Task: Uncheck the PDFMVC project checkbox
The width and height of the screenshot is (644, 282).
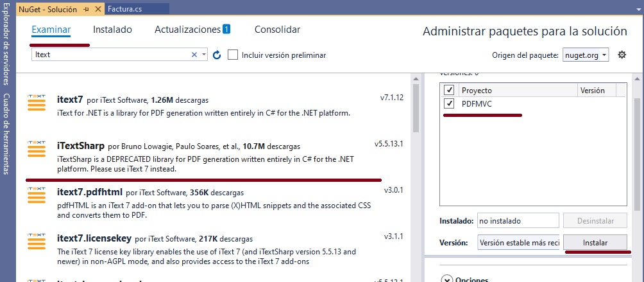Action: (450, 104)
